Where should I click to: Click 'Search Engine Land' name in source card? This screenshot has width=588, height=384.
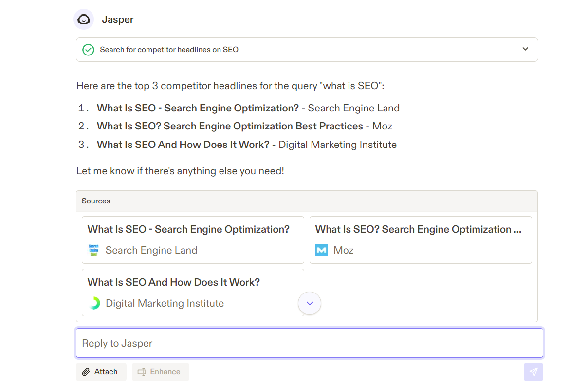click(x=151, y=250)
